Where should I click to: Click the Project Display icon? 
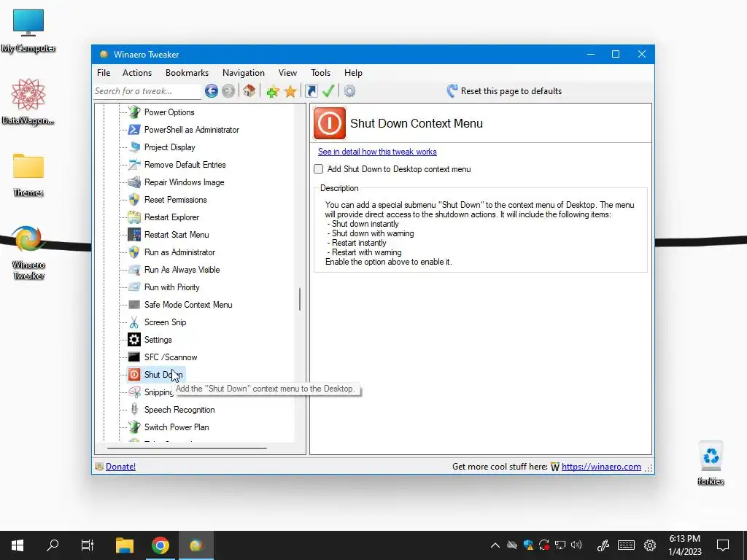click(x=134, y=147)
